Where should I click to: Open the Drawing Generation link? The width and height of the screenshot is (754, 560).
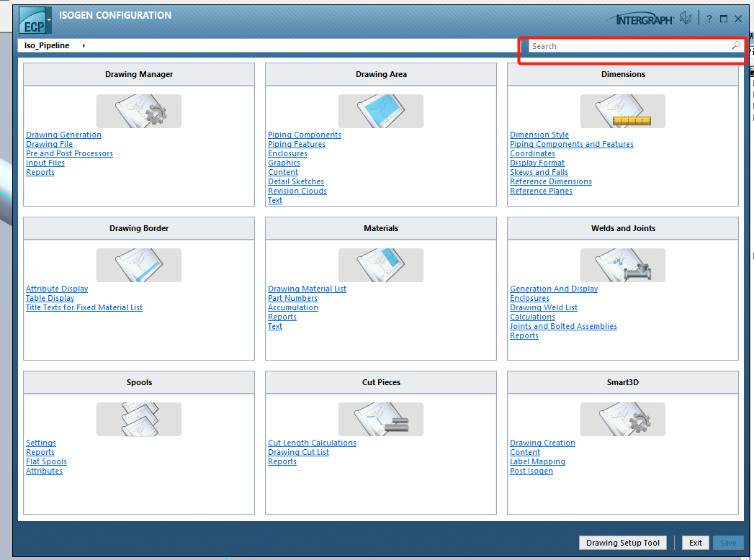63,135
